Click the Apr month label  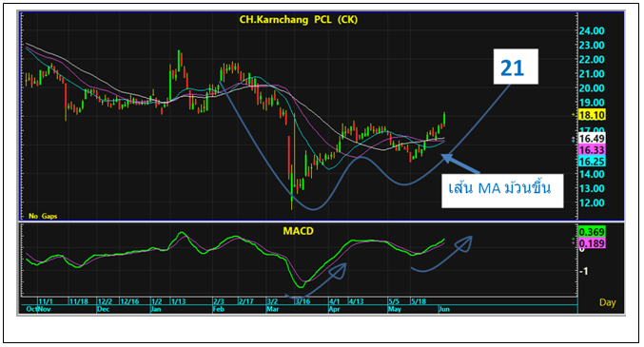tap(334, 309)
